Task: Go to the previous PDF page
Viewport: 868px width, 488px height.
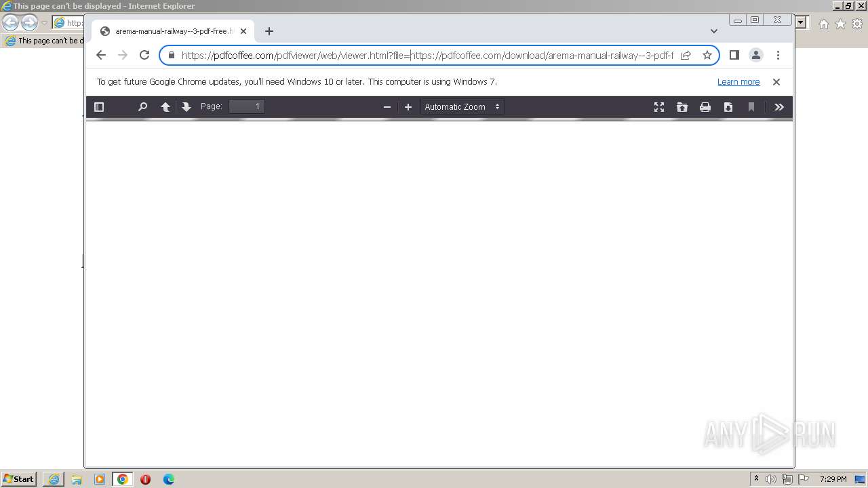Action: 165,107
